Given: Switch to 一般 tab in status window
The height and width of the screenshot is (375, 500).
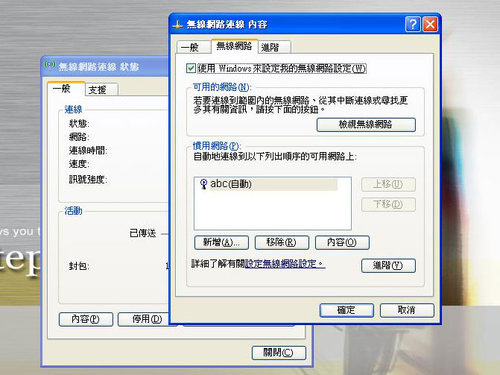Looking at the screenshot, I should 66,89.
